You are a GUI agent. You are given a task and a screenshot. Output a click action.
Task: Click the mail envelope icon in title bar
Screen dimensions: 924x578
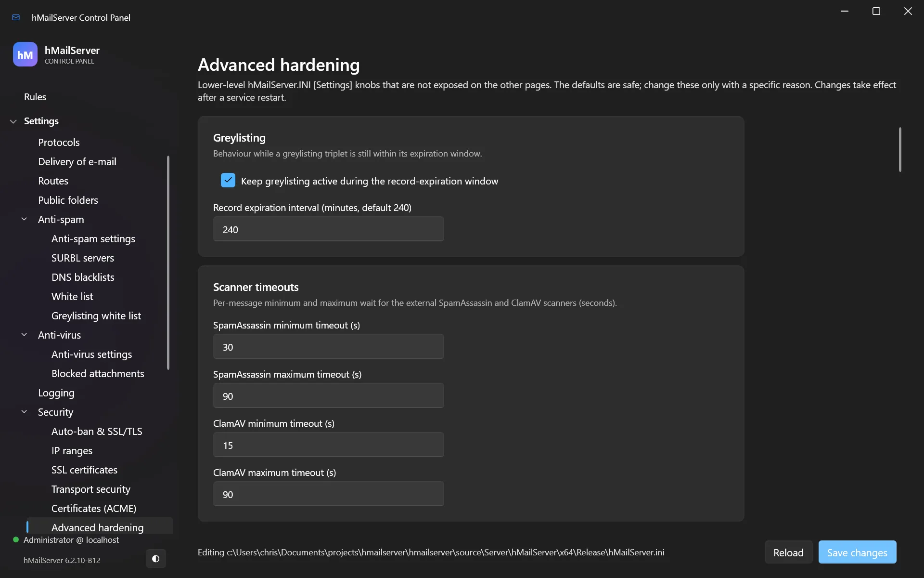16,17
